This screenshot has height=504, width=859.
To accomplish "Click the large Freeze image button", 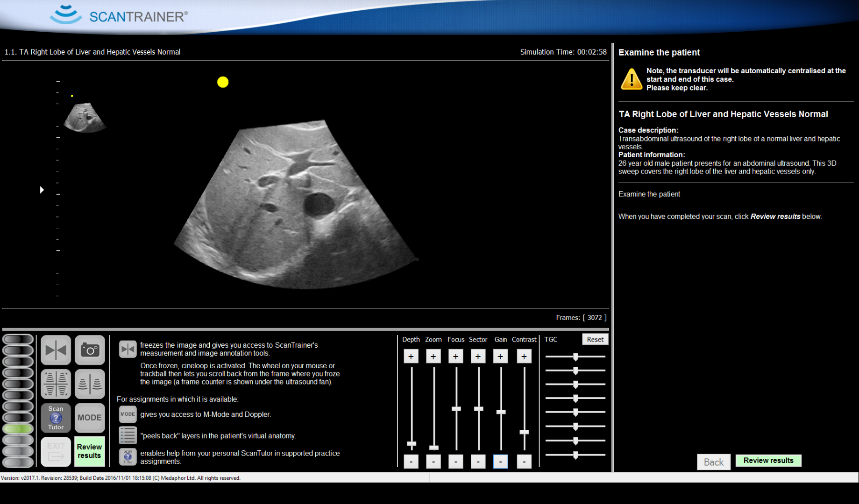I will click(x=56, y=350).
